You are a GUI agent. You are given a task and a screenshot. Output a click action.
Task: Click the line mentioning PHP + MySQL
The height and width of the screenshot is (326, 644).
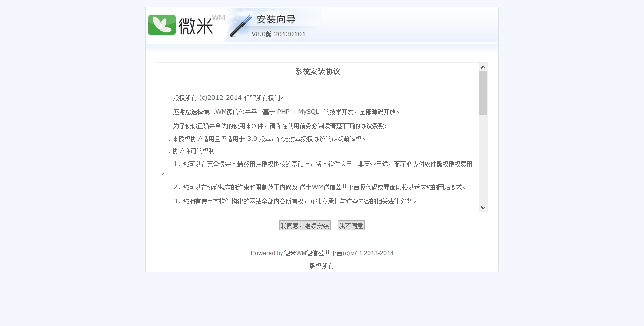[x=286, y=112]
